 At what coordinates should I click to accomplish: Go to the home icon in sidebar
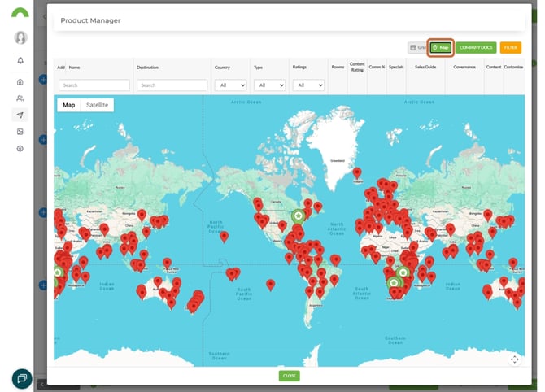[x=20, y=81]
